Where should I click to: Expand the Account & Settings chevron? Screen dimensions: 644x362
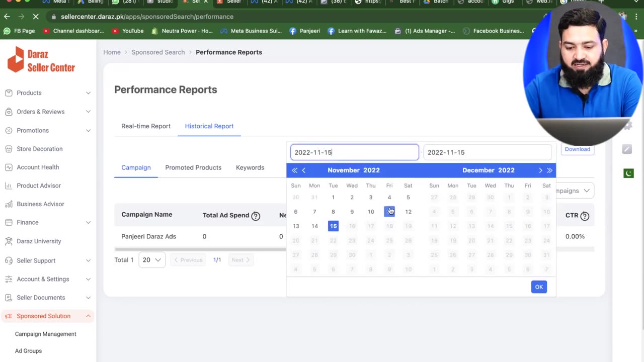[88, 279]
